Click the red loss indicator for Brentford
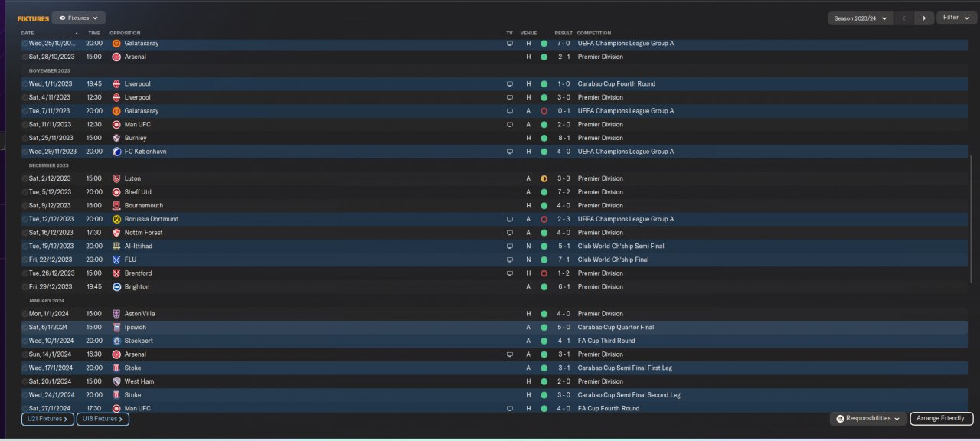 click(544, 273)
